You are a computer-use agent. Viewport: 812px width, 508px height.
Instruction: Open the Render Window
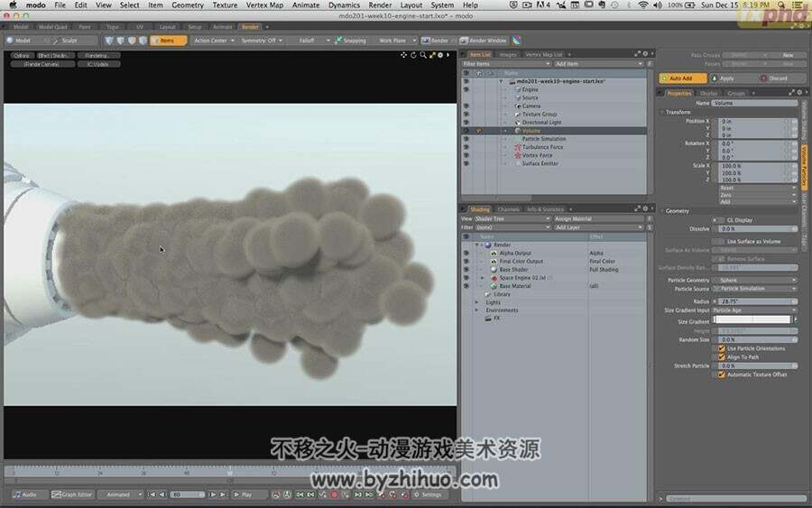tap(484, 41)
